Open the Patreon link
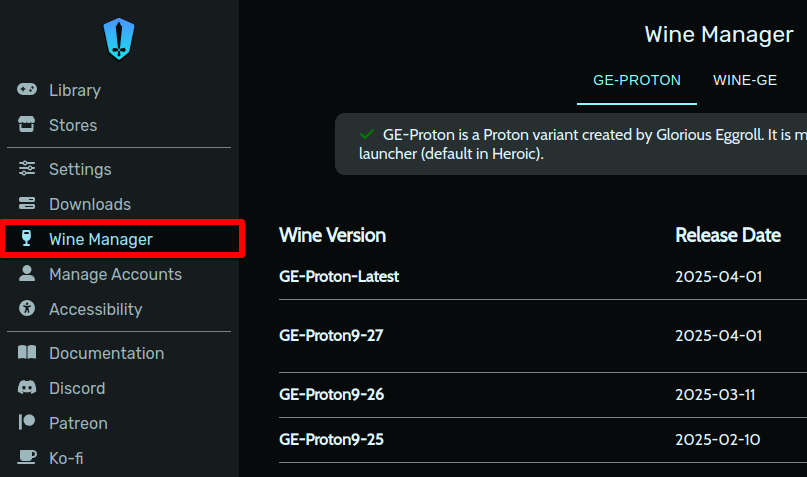 point(78,423)
